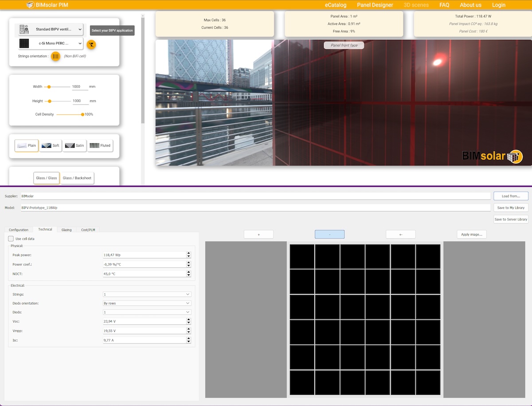This screenshot has width=532, height=406.
Task: Click the Apply image button
Action: coord(471,234)
